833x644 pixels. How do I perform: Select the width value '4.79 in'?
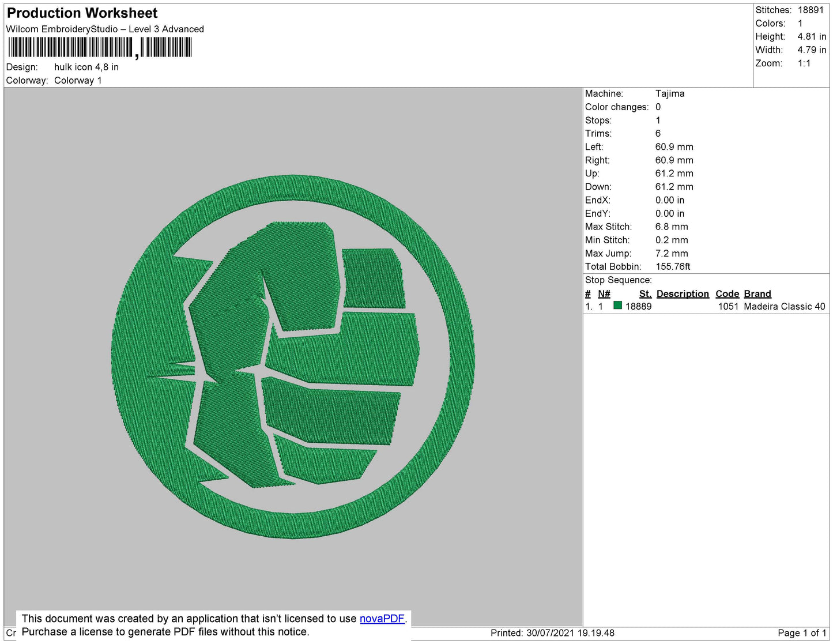click(812, 50)
